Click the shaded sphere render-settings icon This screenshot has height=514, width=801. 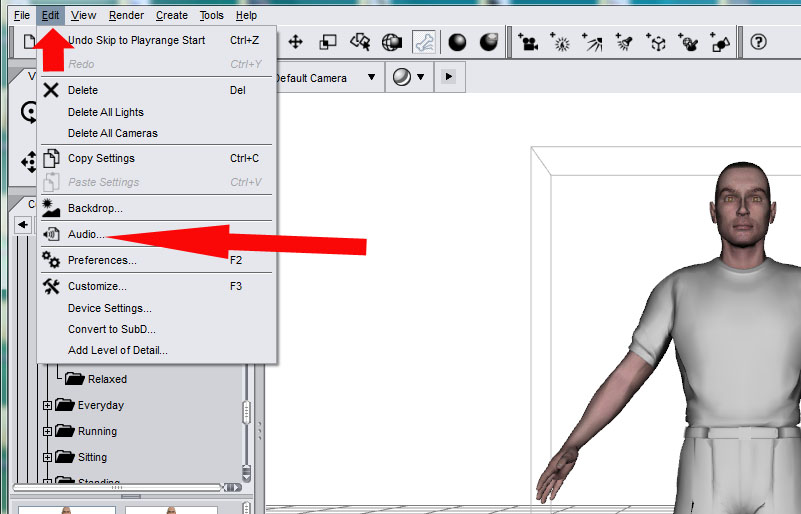(x=489, y=42)
